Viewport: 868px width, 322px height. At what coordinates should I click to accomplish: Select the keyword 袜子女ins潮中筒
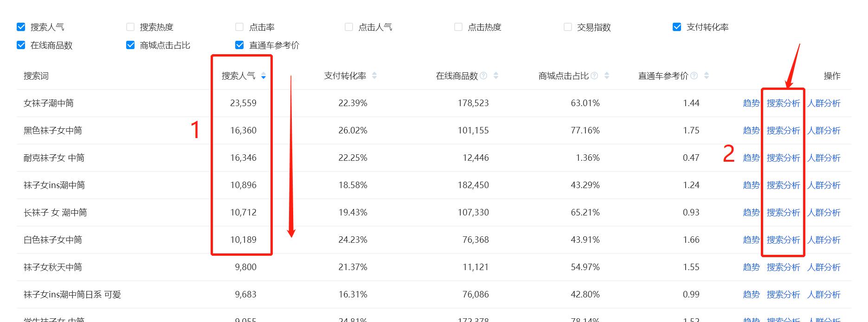[x=54, y=185]
